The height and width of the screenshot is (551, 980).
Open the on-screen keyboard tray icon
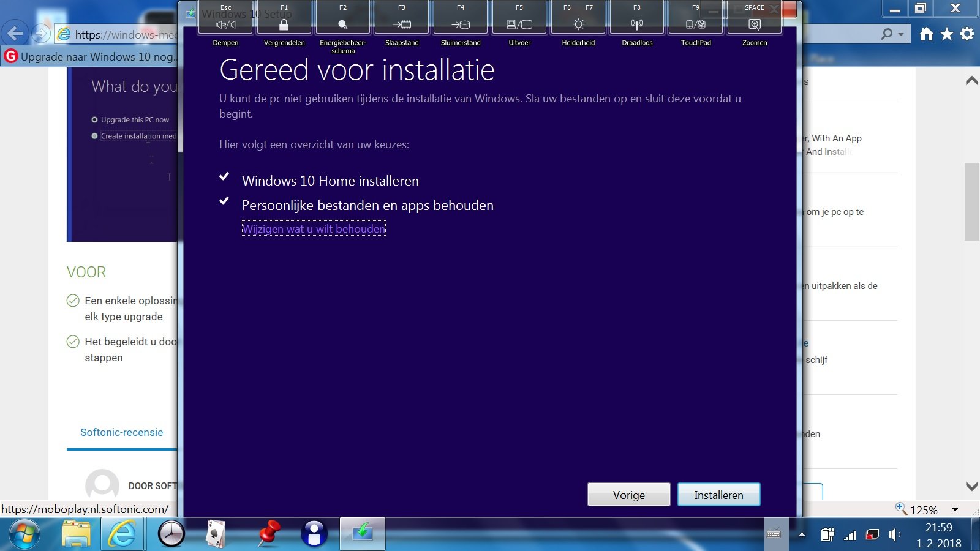point(774,534)
